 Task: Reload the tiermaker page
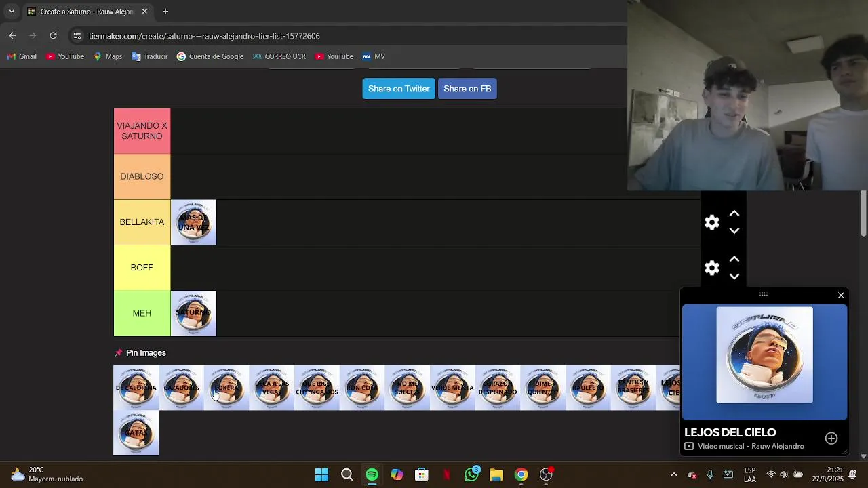pos(53,35)
